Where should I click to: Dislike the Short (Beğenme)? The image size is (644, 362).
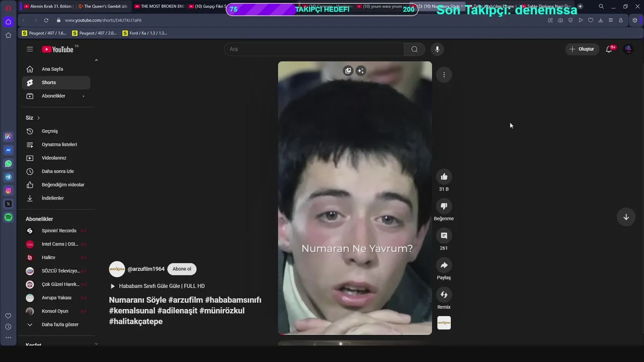(x=444, y=206)
